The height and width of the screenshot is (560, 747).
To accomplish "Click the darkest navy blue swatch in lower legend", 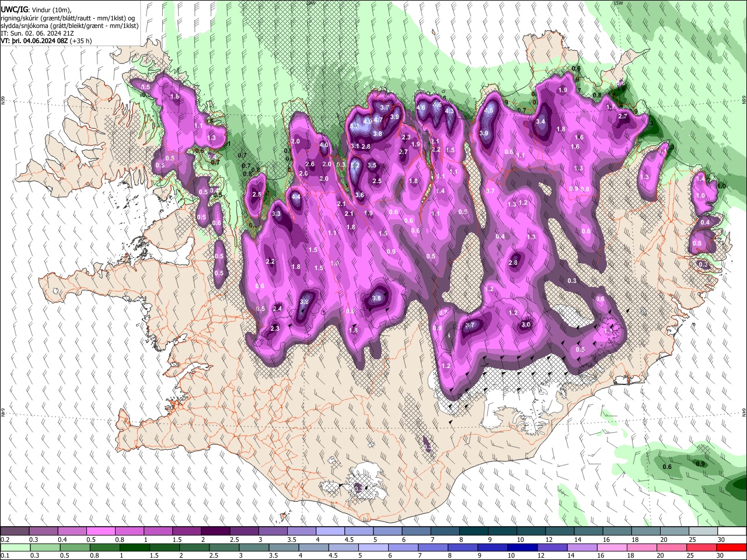I will pos(521,547).
